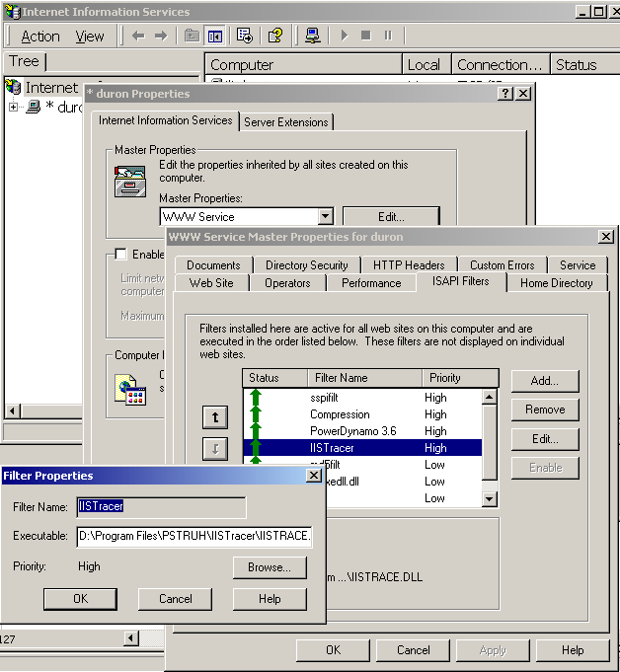620x672 pixels.
Task: Open the Action menu
Action: pos(40,37)
